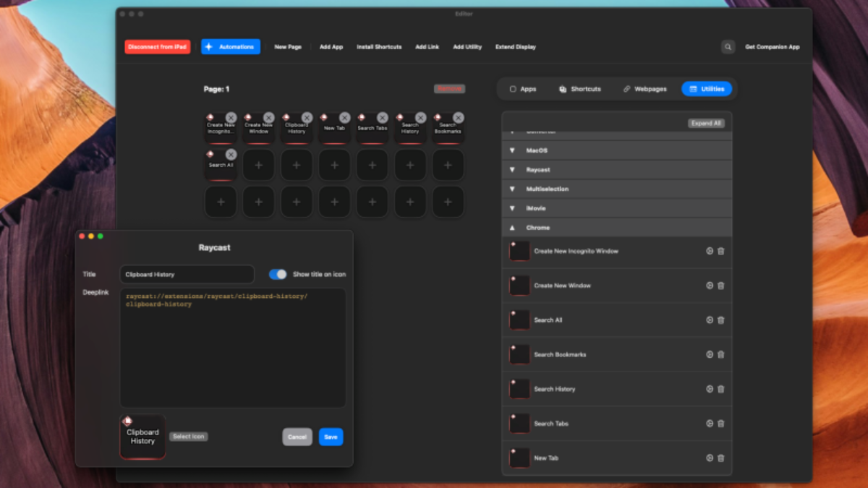This screenshot has width=868, height=488.
Task: Click the Expand All button
Action: [706, 124]
